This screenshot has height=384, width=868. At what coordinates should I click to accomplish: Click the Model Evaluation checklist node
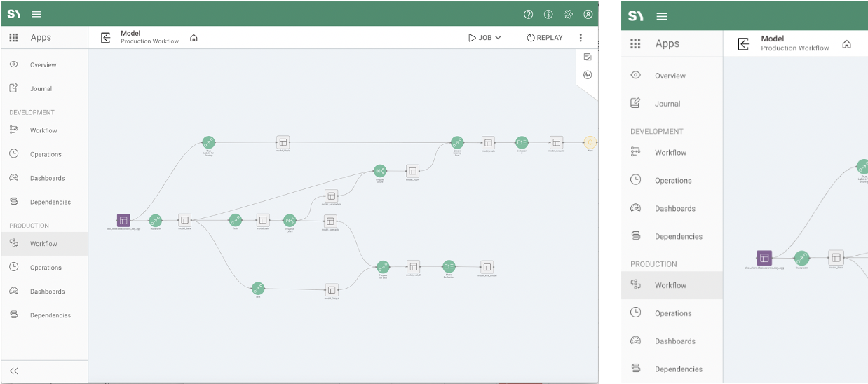click(x=449, y=266)
